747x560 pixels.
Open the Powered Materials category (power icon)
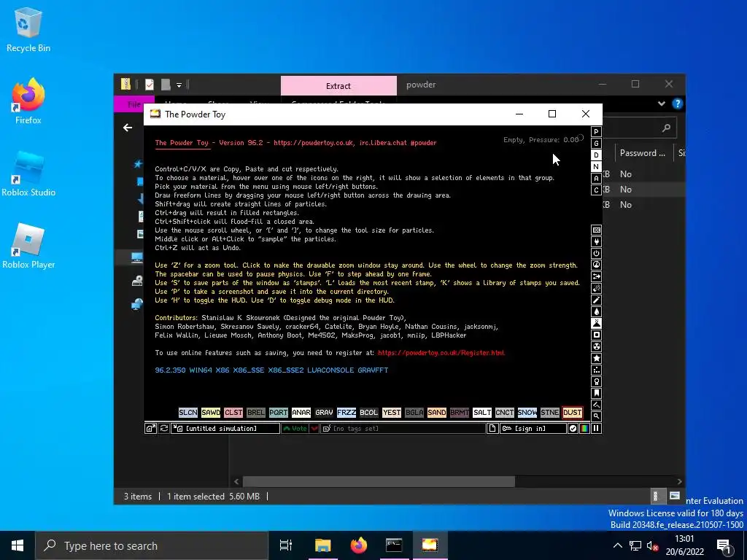pyautogui.click(x=596, y=253)
